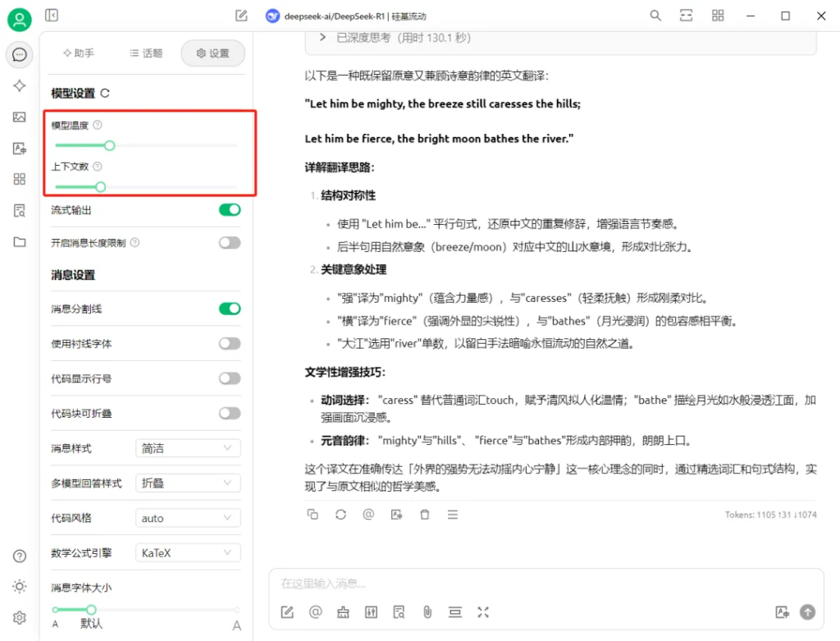840x641 pixels.
Task: Open the 消息样式 style dropdown
Action: pyautogui.click(x=187, y=447)
